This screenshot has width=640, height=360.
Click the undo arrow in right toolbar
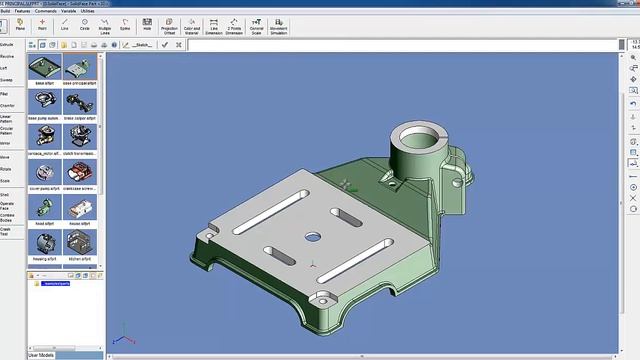[633, 104]
